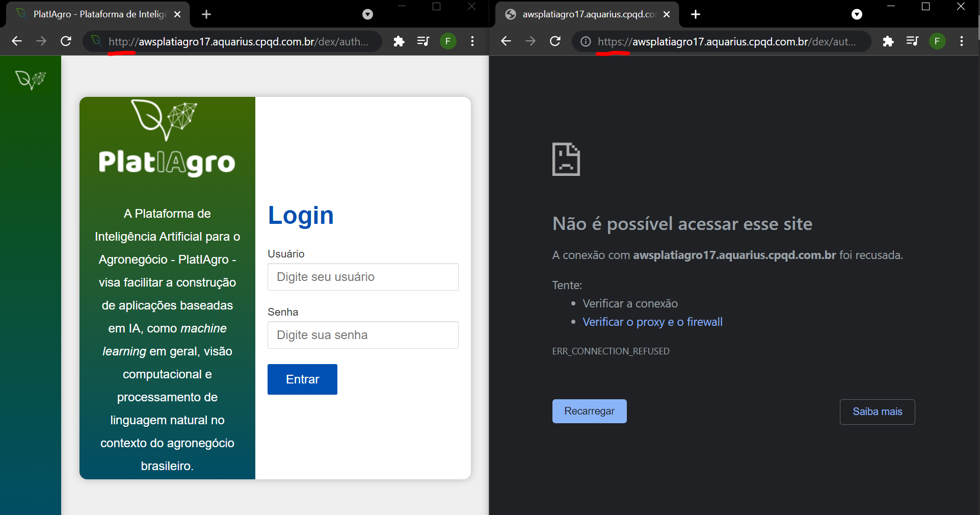This screenshot has height=515, width=980.
Task: Open a new tab in left browser window
Action: 206,14
